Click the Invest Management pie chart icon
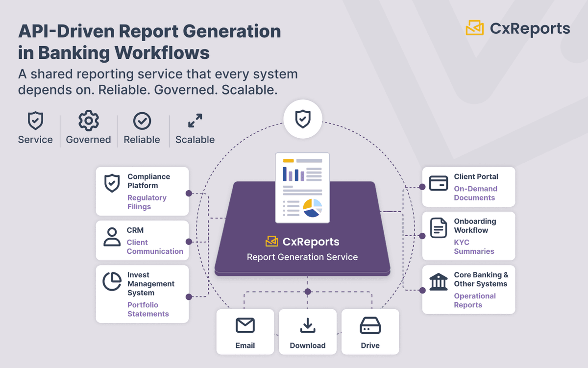 pos(112,281)
